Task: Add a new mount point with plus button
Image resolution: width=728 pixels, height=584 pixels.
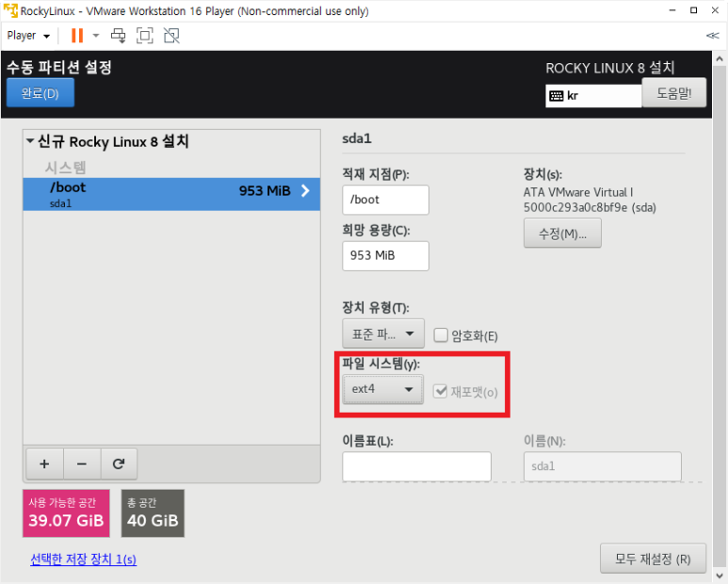Action: pyautogui.click(x=44, y=463)
